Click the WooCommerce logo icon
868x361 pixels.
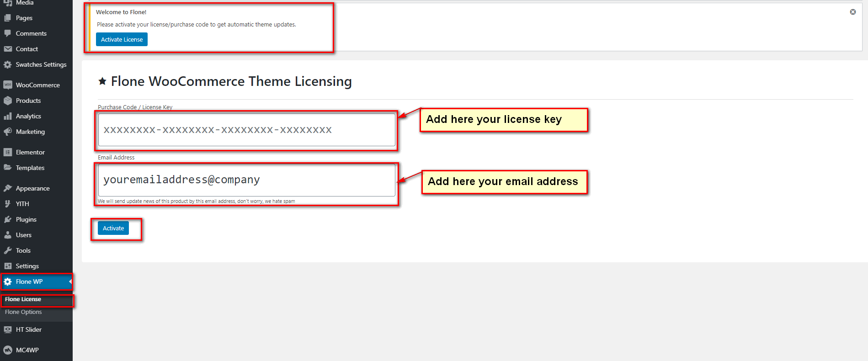(x=8, y=85)
